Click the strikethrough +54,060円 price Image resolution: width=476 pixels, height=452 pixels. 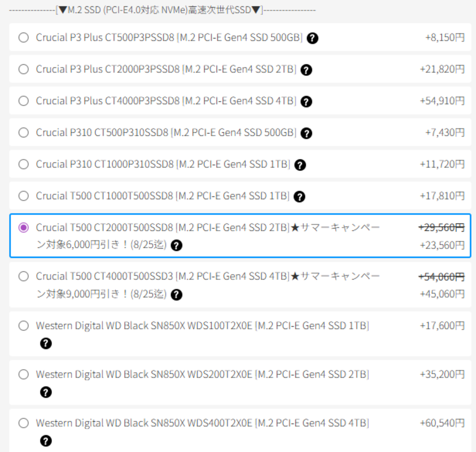click(x=442, y=277)
